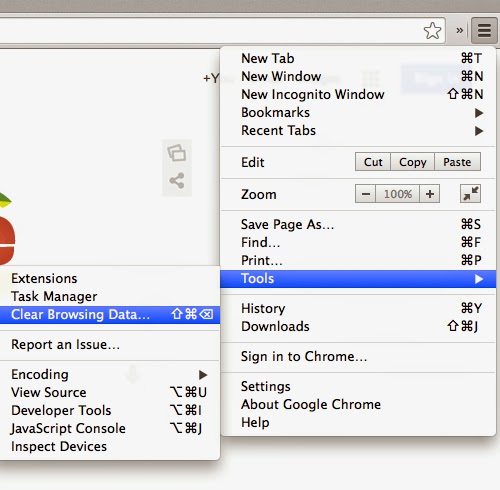Open a New Incognito Window
The width and height of the screenshot is (500, 490).
coord(358,95)
